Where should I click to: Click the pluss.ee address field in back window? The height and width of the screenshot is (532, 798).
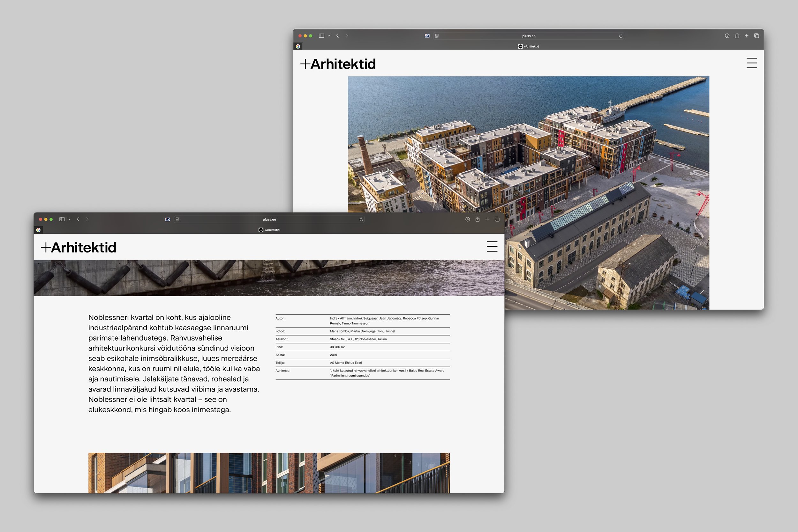tap(529, 36)
